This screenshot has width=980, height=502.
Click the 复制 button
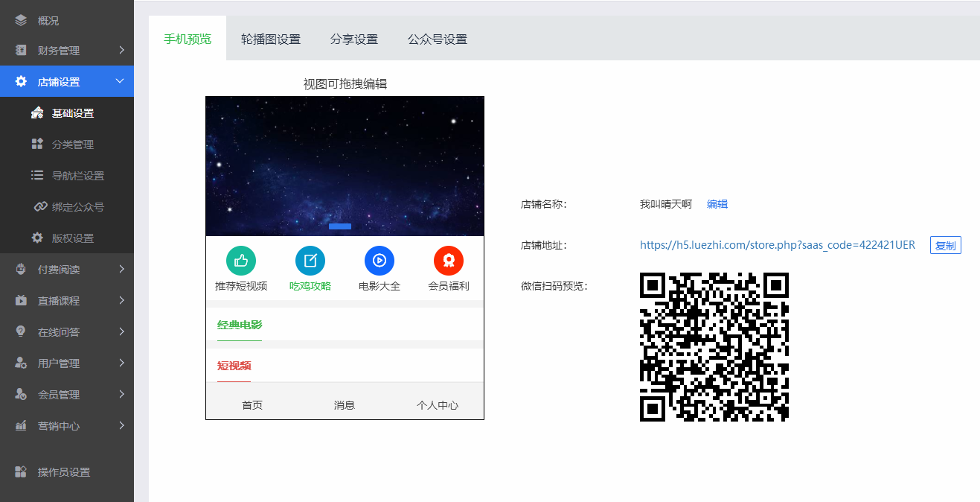point(946,245)
